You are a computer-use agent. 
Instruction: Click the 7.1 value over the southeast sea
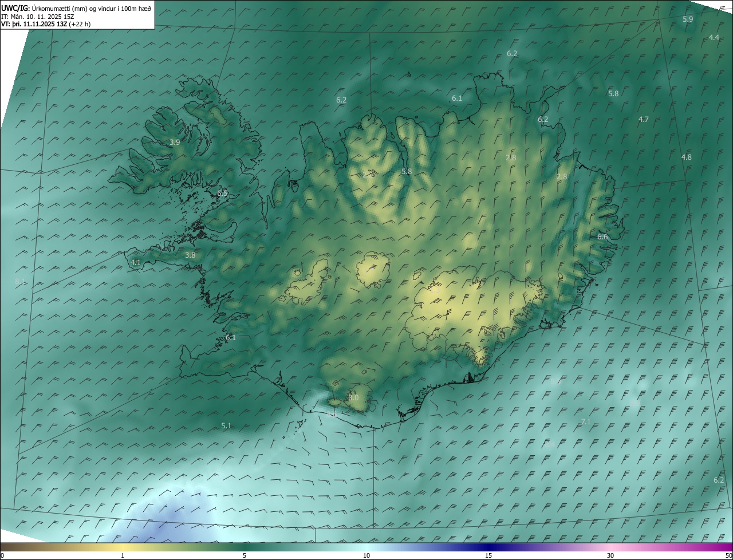coord(585,421)
